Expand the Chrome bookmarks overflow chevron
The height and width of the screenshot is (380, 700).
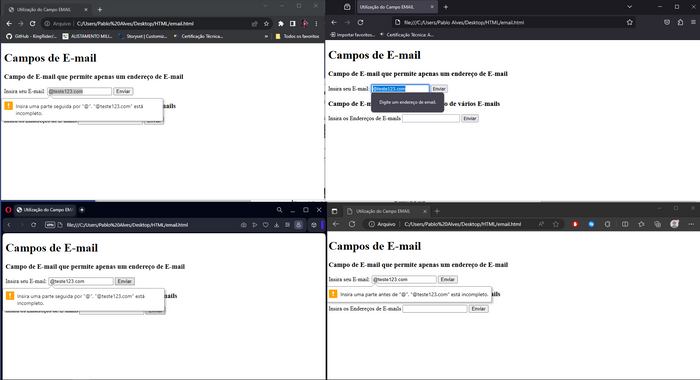click(x=267, y=36)
